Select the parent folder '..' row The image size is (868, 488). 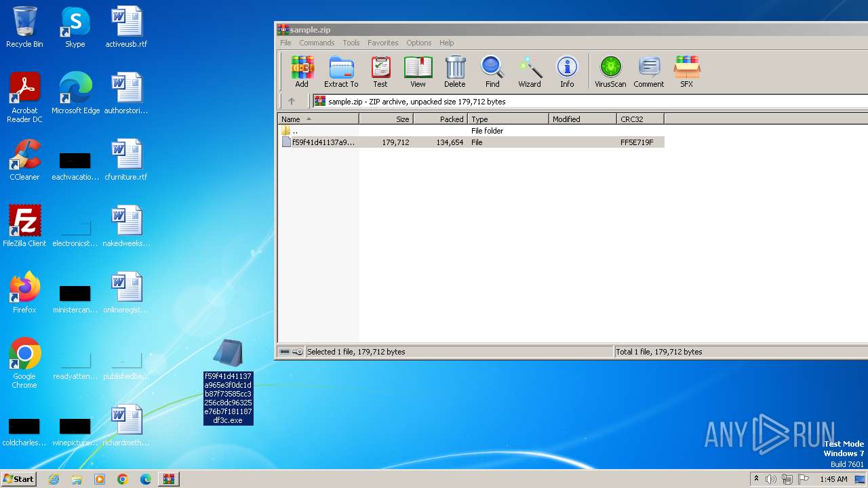[x=471, y=131]
